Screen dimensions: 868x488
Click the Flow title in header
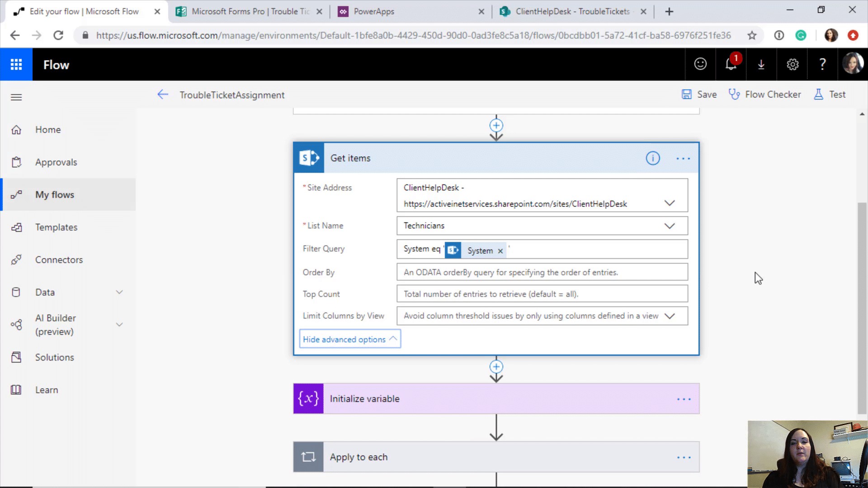[x=56, y=65]
